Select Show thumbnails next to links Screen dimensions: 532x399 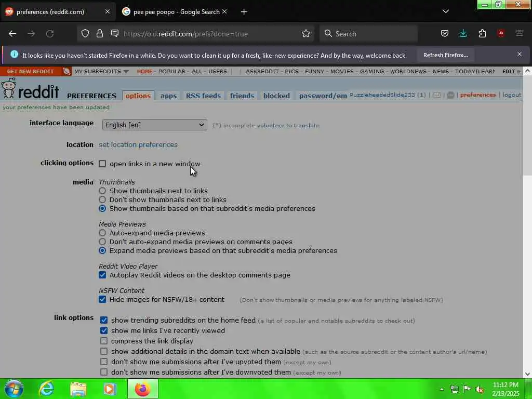coord(102,191)
